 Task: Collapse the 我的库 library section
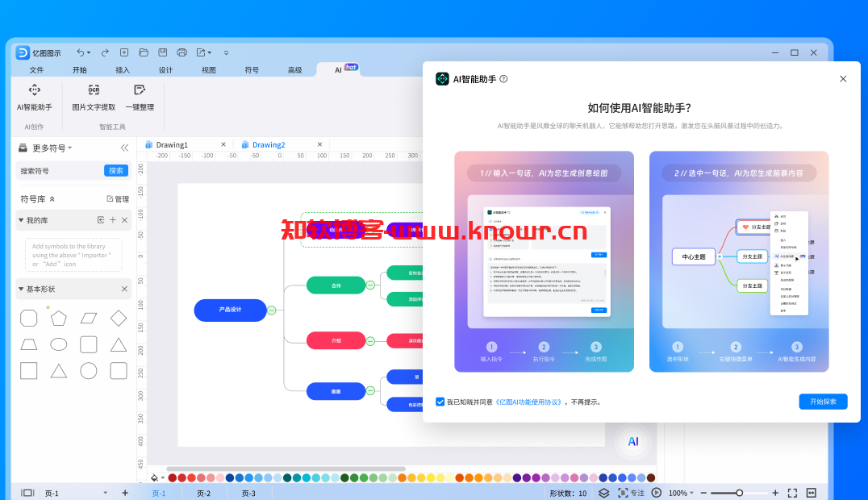click(x=21, y=220)
